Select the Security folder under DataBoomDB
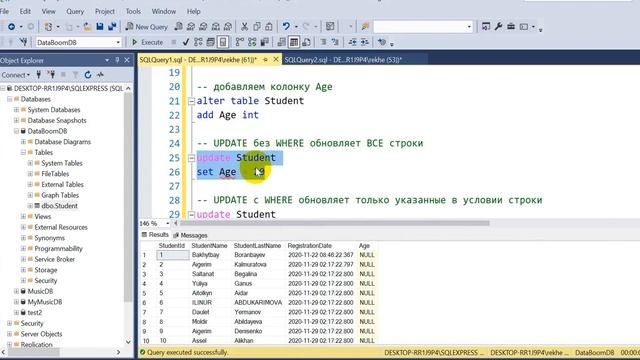The height and width of the screenshot is (360, 640). 45,280
